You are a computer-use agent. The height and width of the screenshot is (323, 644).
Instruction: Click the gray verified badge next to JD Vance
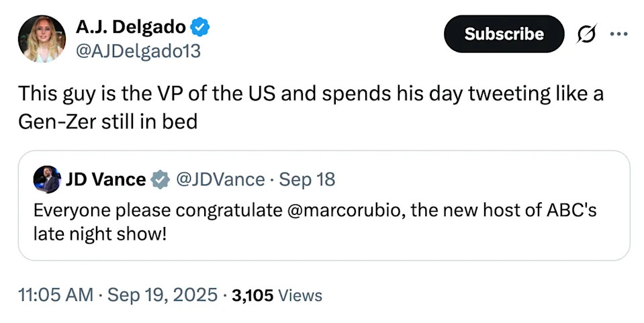[159, 179]
